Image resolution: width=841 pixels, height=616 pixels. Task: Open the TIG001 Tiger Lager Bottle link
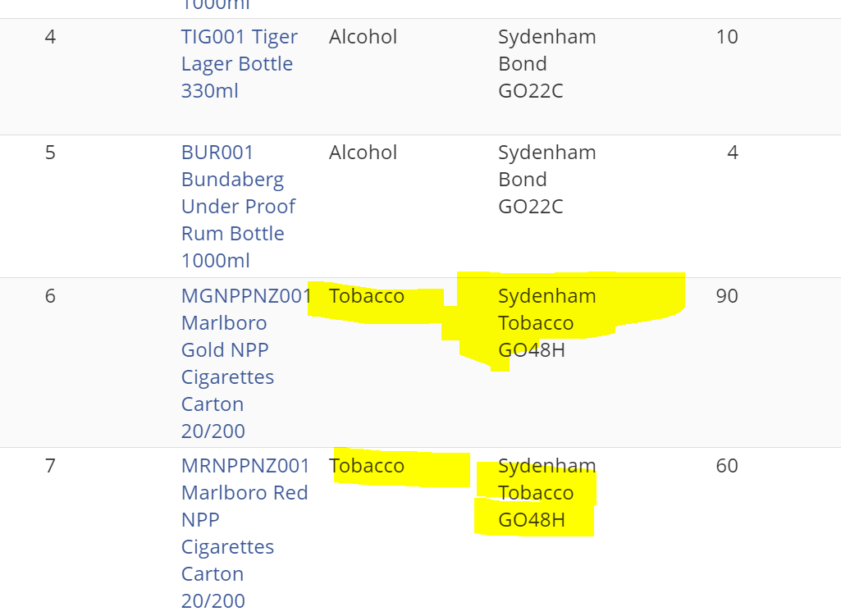[240, 64]
